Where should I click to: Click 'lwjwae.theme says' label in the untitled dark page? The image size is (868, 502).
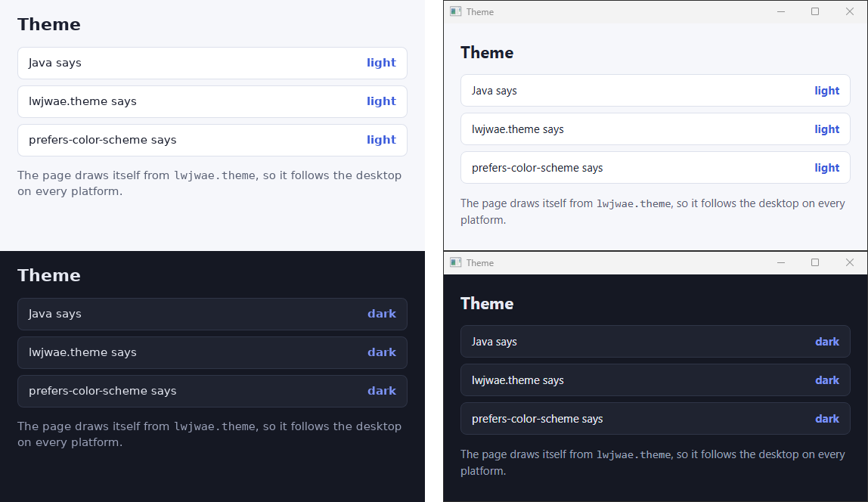tap(82, 352)
